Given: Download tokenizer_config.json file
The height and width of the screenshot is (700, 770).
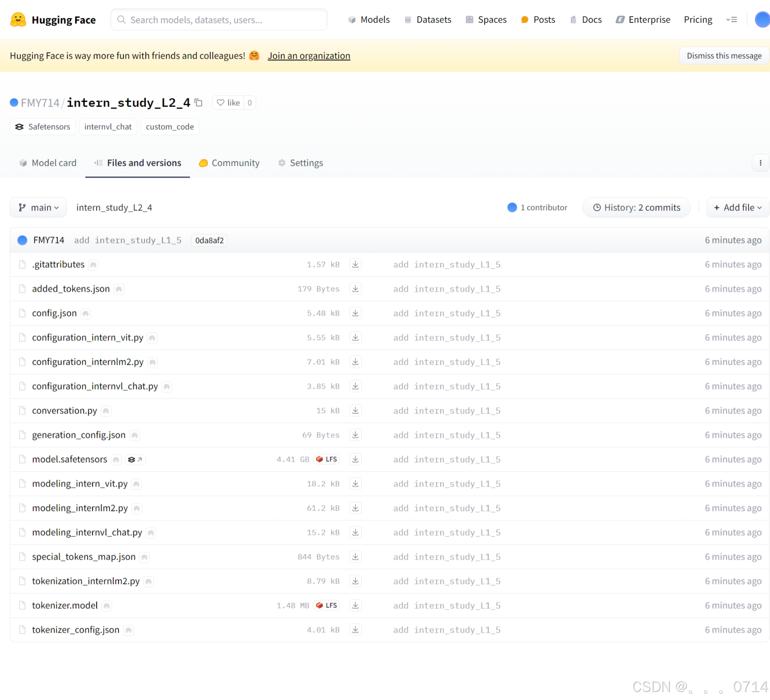Looking at the screenshot, I should tap(355, 630).
